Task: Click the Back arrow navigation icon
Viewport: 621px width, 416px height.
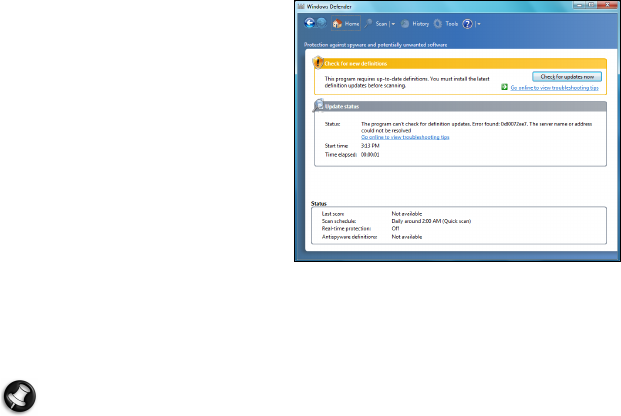Action: (x=309, y=23)
